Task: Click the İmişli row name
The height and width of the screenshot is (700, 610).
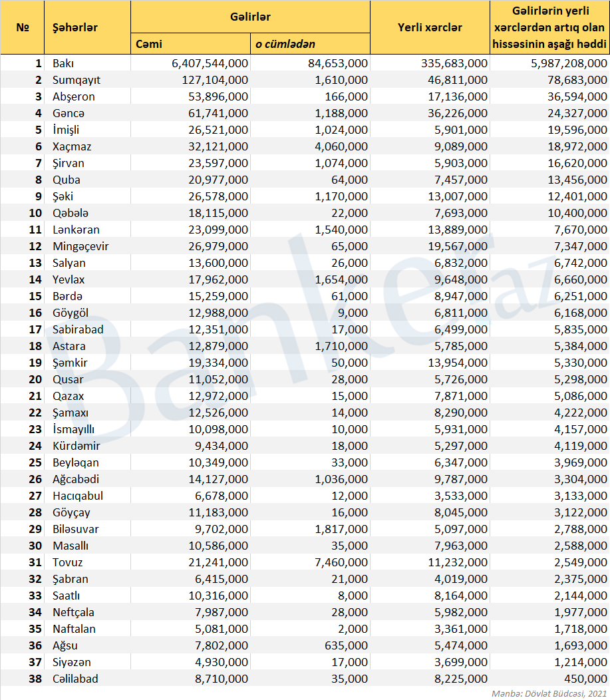Action: click(x=66, y=130)
